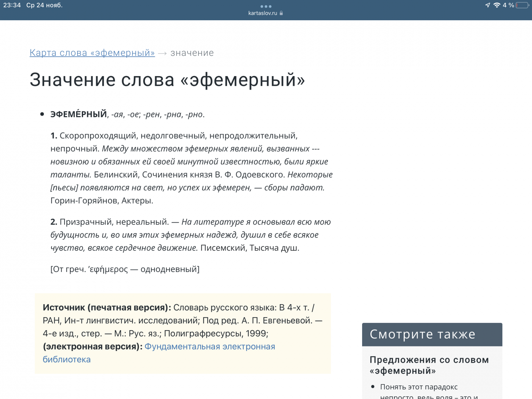
Task: Tap the sentence «Понять этот парадокс»
Action: tap(419, 387)
